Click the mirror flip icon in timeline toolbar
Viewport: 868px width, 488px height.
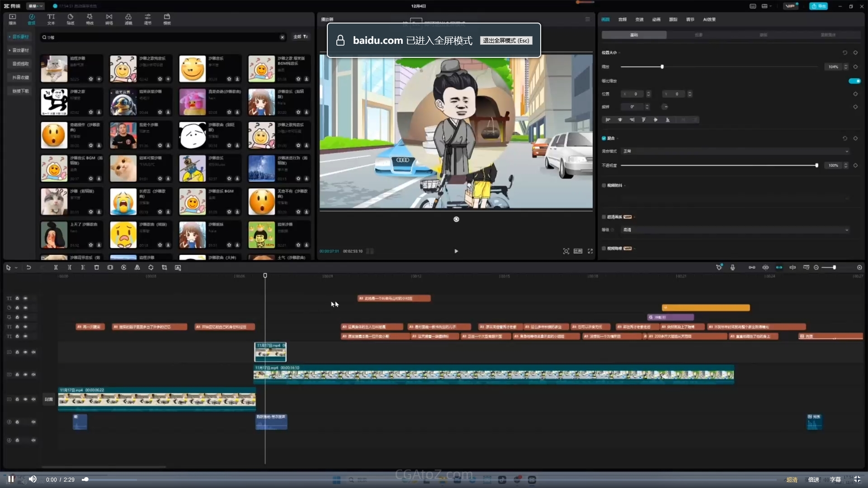[137, 267]
